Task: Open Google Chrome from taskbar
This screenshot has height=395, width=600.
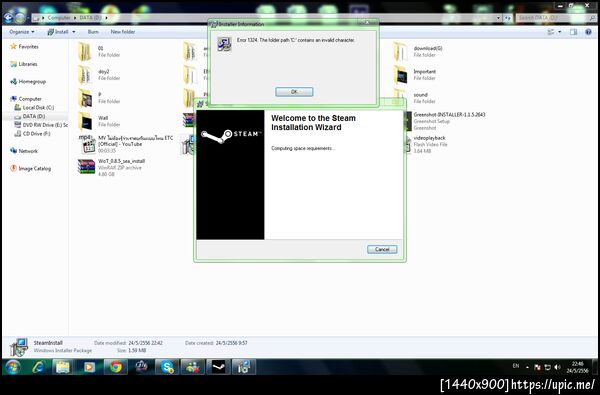Action: tap(116, 367)
